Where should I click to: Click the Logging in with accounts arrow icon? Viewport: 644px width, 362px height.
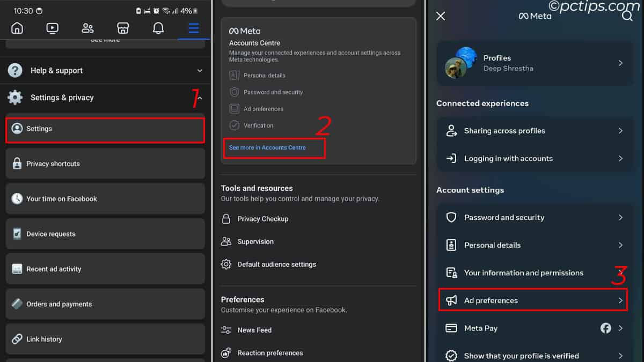(x=451, y=159)
